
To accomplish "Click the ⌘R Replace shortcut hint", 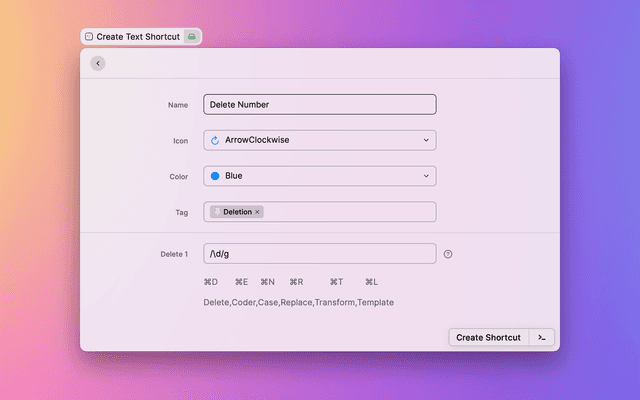I will click(296, 282).
